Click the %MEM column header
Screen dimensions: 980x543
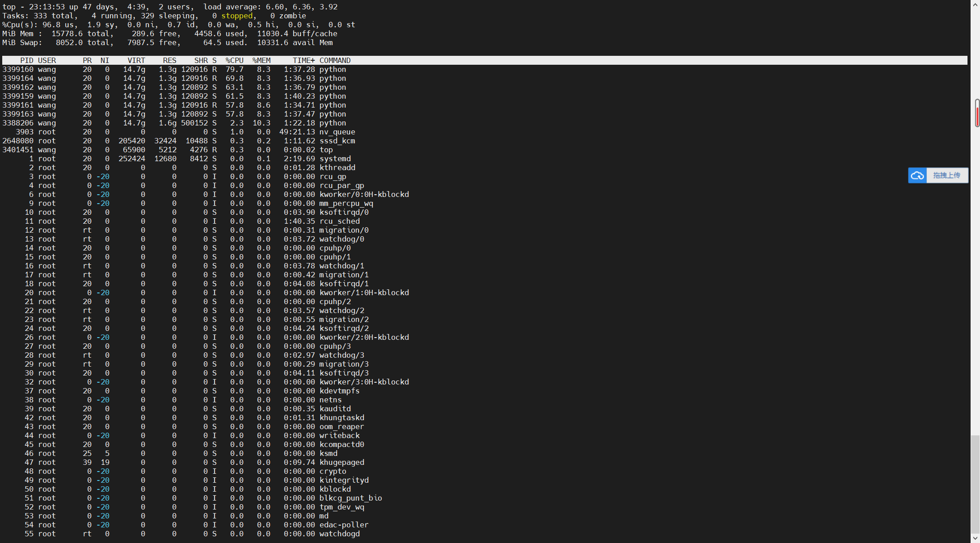261,60
